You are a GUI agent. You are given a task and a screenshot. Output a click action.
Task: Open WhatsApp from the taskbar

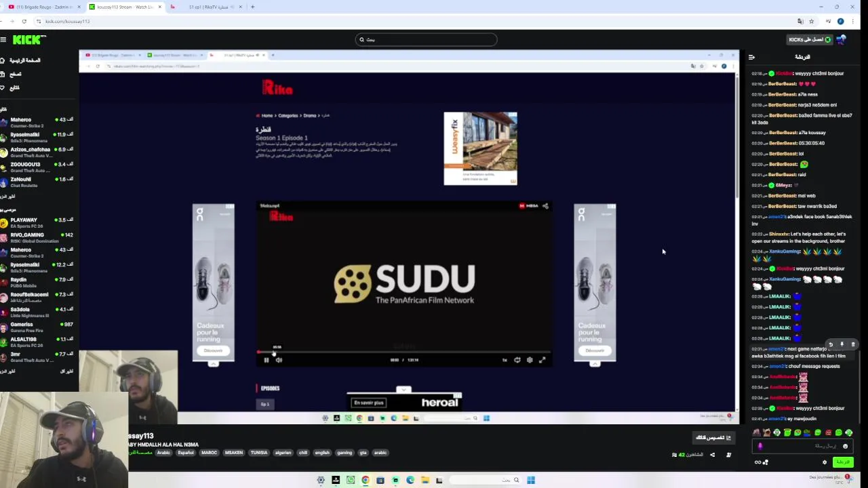coord(351,480)
